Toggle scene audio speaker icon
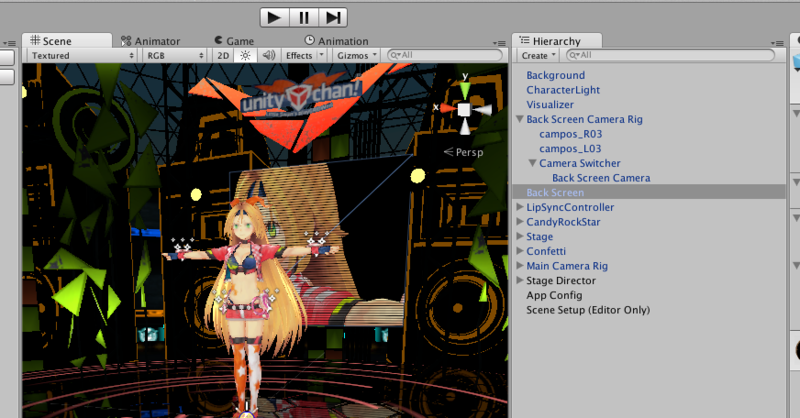 [x=268, y=55]
